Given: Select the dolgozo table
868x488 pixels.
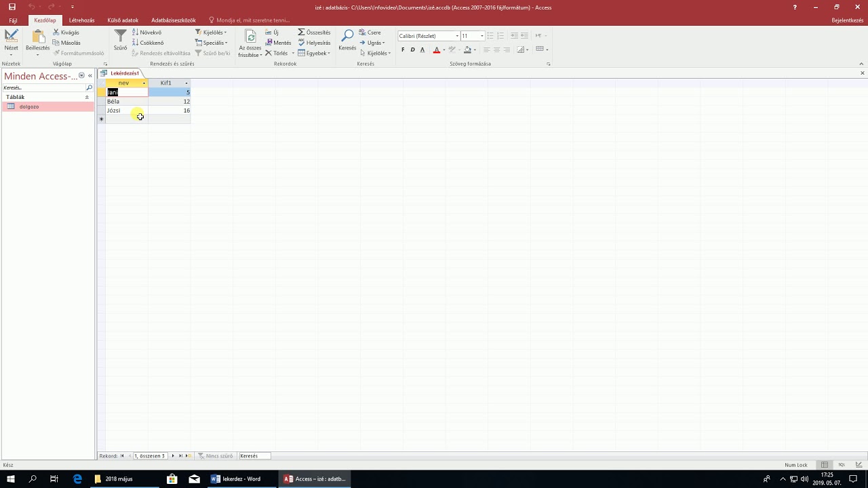Looking at the screenshot, I should [x=47, y=106].
